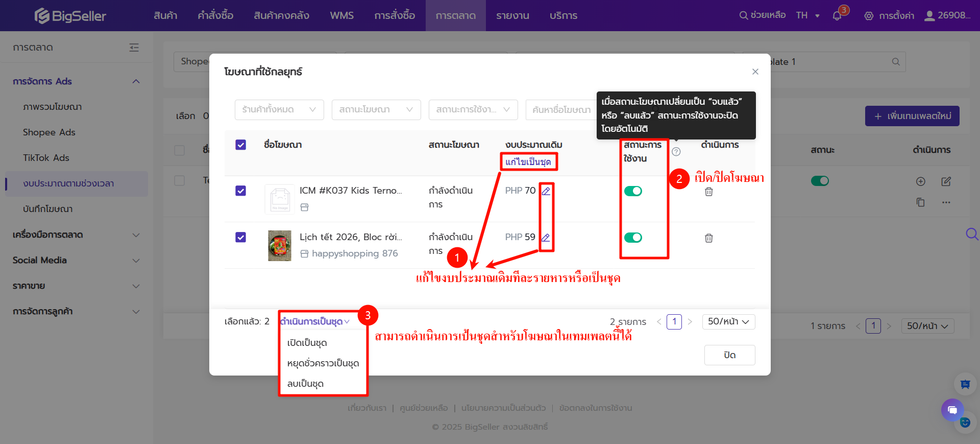The width and height of the screenshot is (980, 444).
Task: Open the chat support bubble
Action: [952, 410]
